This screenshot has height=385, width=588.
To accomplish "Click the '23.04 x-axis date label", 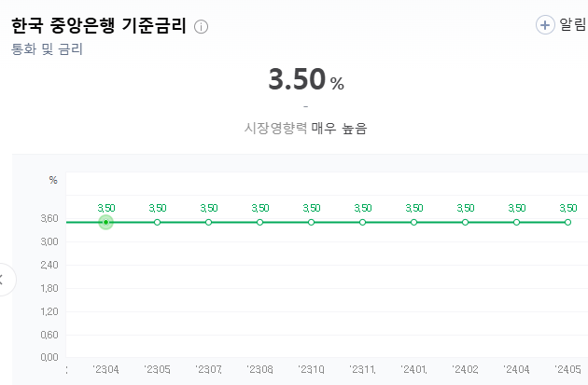I will click(x=106, y=370).
